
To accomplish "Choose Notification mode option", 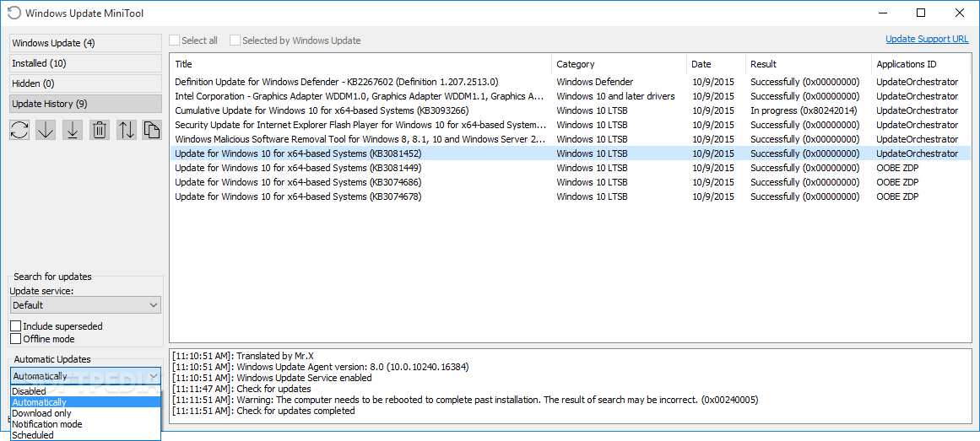I will click(x=85, y=424).
